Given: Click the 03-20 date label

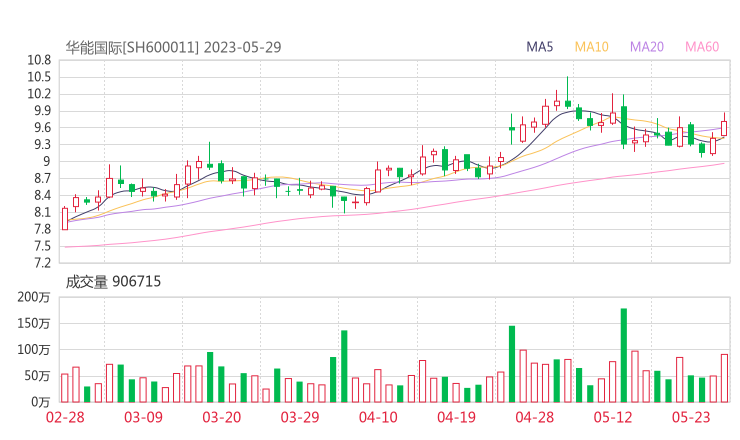Looking at the screenshot, I should click(x=222, y=417).
